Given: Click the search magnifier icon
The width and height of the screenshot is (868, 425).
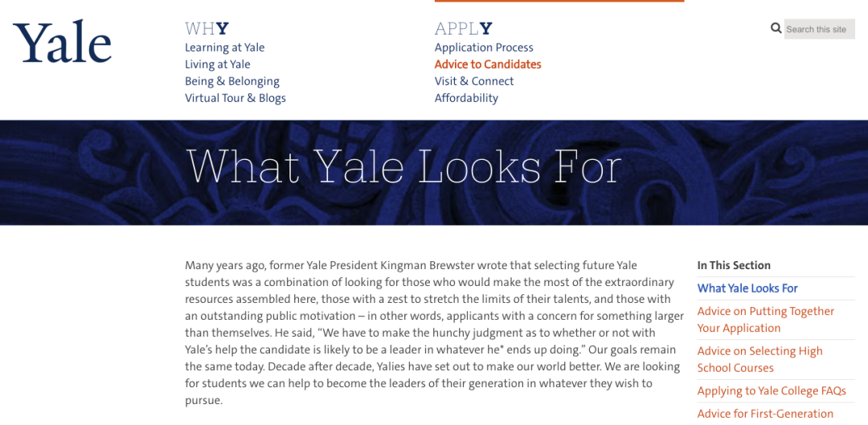Looking at the screenshot, I should click(776, 28).
